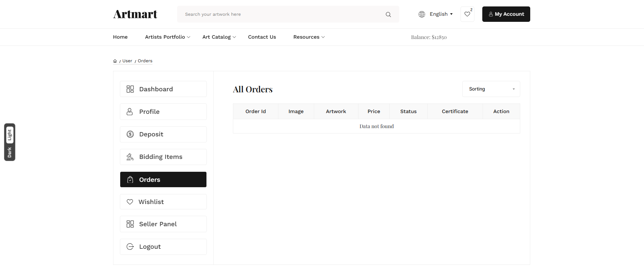Click Logout in sidebar
The width and height of the screenshot is (644, 272).
(163, 247)
